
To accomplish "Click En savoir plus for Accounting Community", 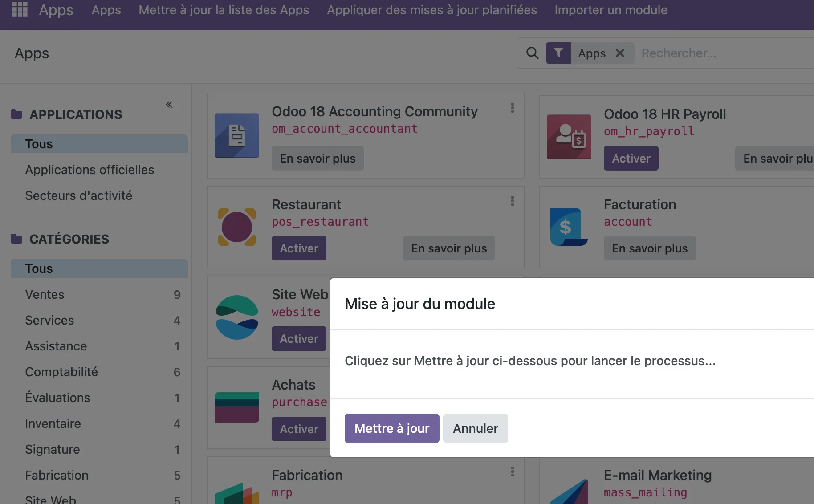I will click(317, 159).
